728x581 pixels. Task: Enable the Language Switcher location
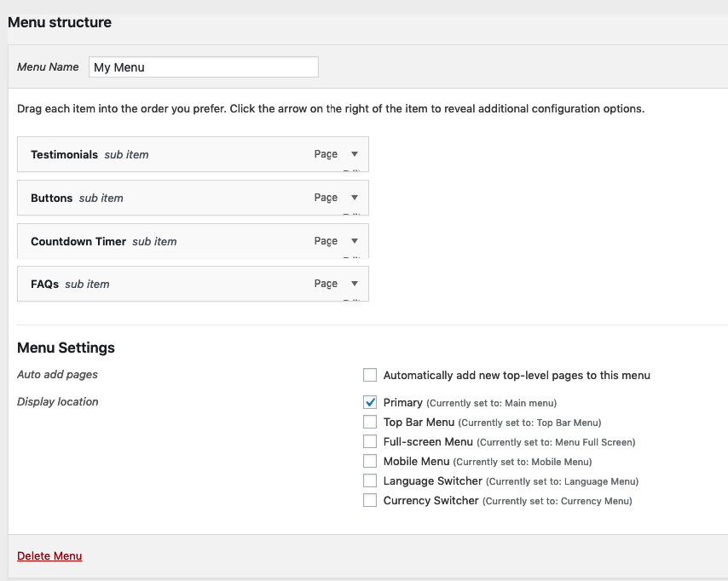click(369, 480)
